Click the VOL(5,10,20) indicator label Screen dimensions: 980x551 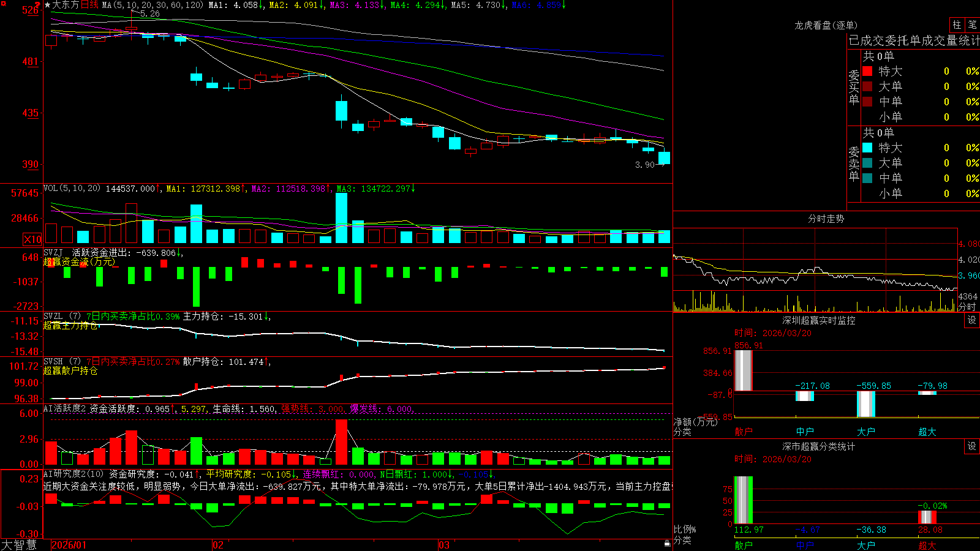[x=72, y=189]
